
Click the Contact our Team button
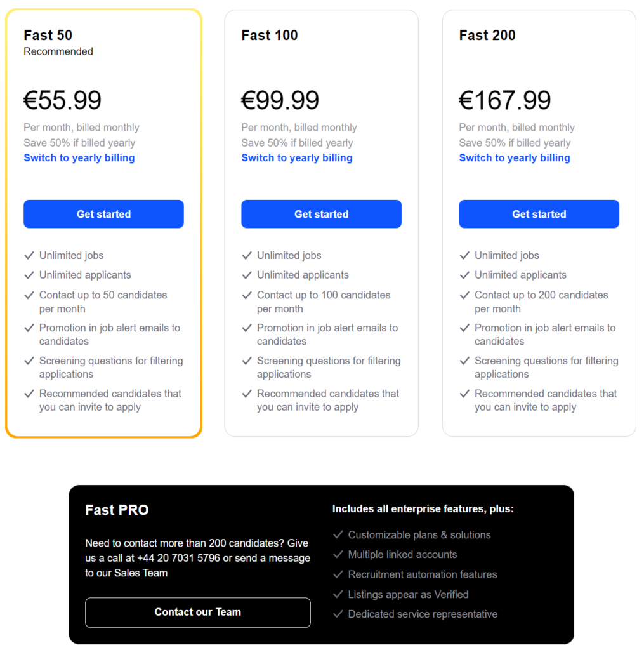pos(198,613)
